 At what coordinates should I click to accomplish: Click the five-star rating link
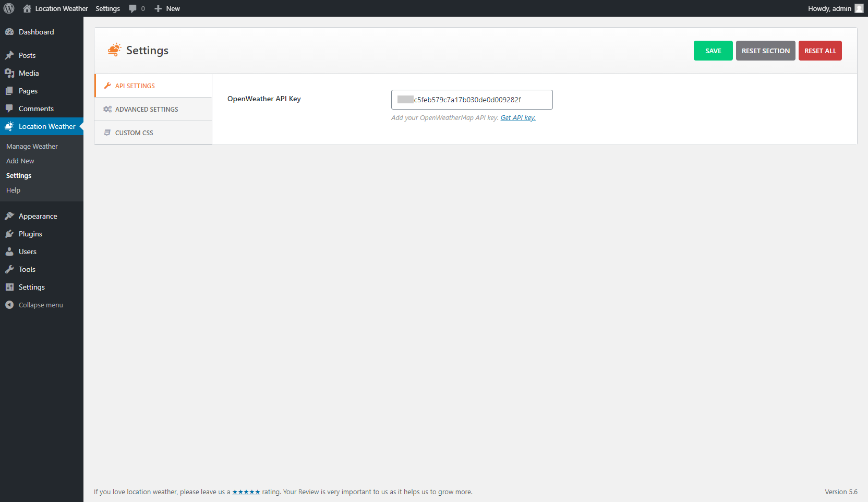246,492
